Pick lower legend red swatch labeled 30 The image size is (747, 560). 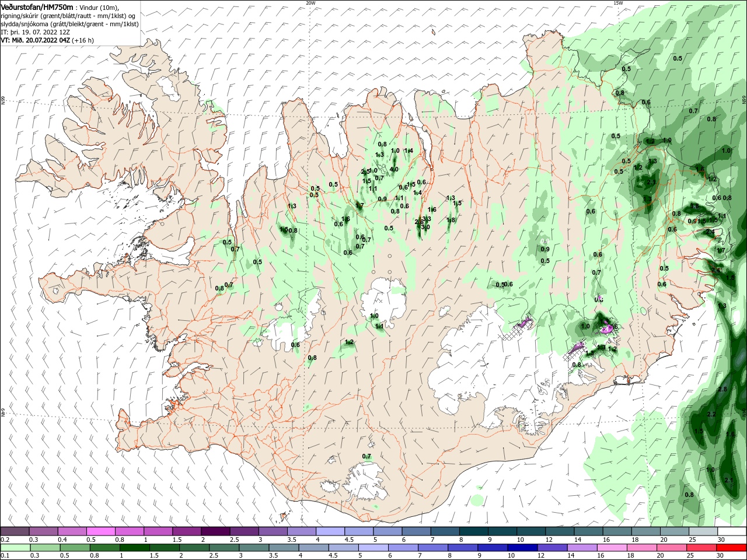click(732, 548)
